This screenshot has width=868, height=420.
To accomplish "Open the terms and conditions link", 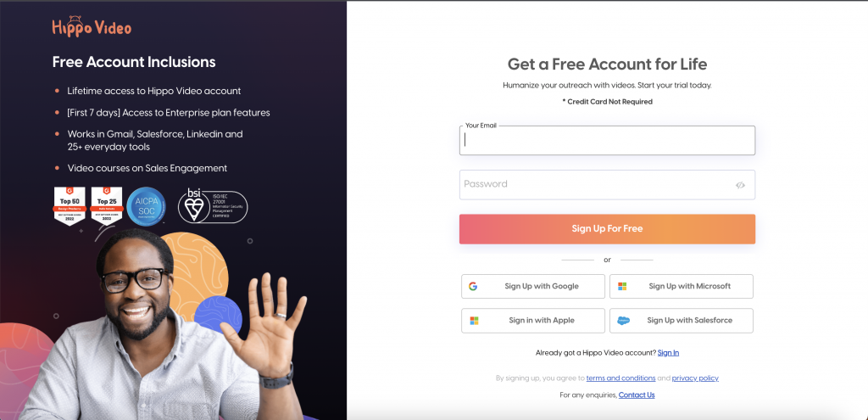I will (x=621, y=378).
